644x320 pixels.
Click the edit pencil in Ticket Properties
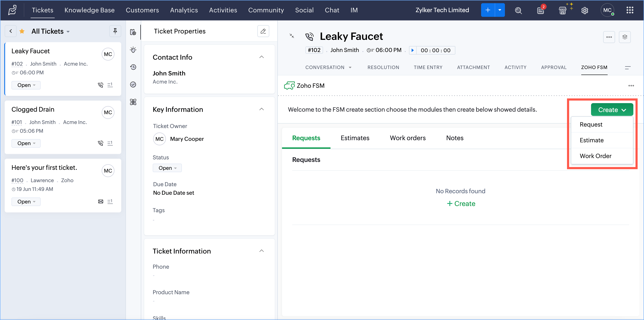[x=263, y=31]
